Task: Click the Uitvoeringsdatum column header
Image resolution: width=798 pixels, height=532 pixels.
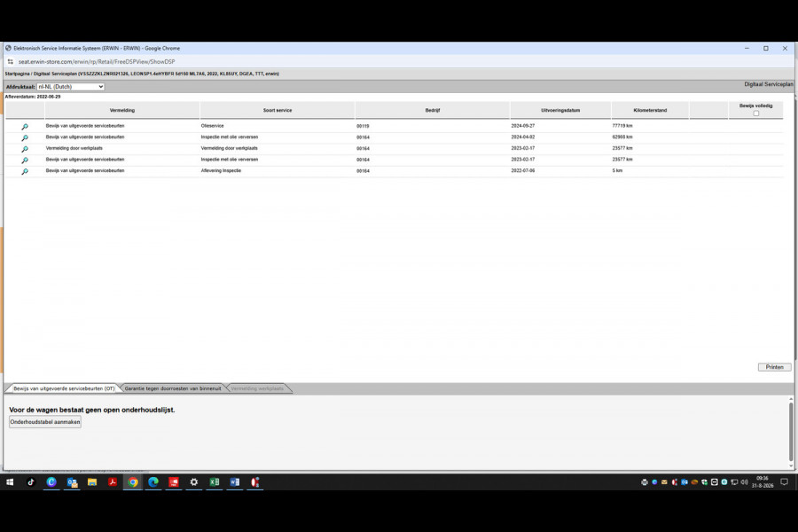Action: coord(560,110)
